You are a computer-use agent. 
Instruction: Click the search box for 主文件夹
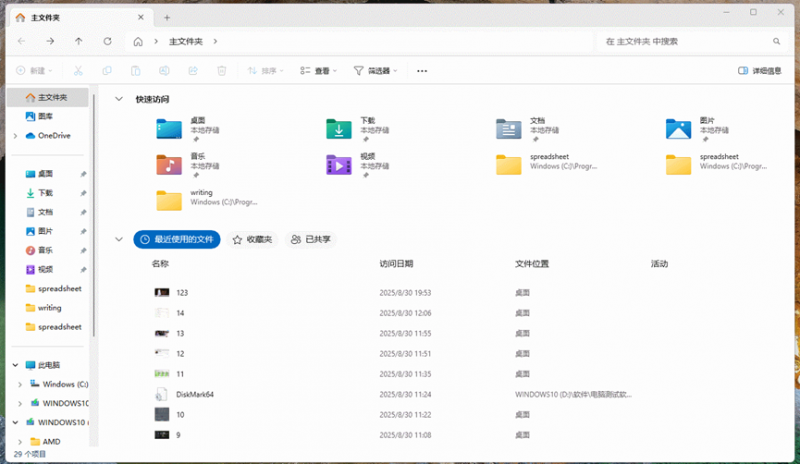pos(680,41)
